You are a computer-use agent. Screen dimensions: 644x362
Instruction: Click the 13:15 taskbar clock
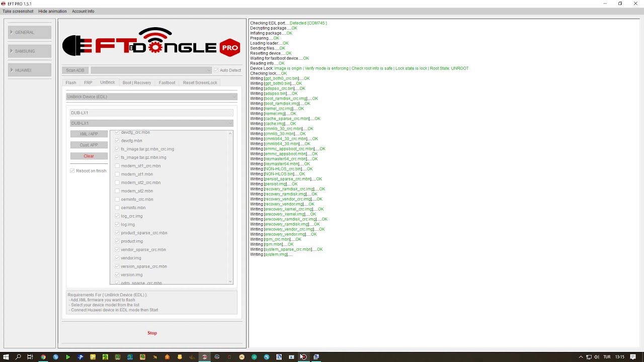pos(620,357)
